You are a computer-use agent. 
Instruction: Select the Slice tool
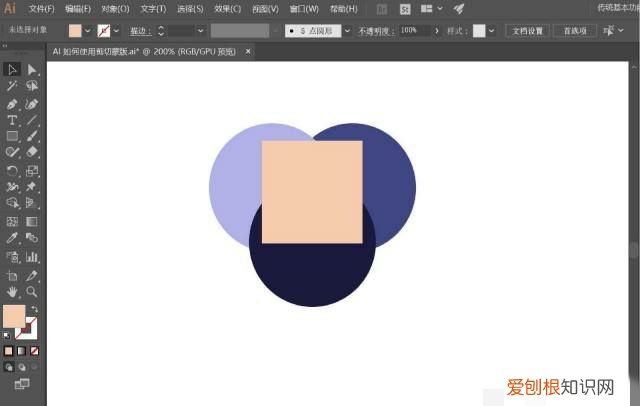[32, 276]
